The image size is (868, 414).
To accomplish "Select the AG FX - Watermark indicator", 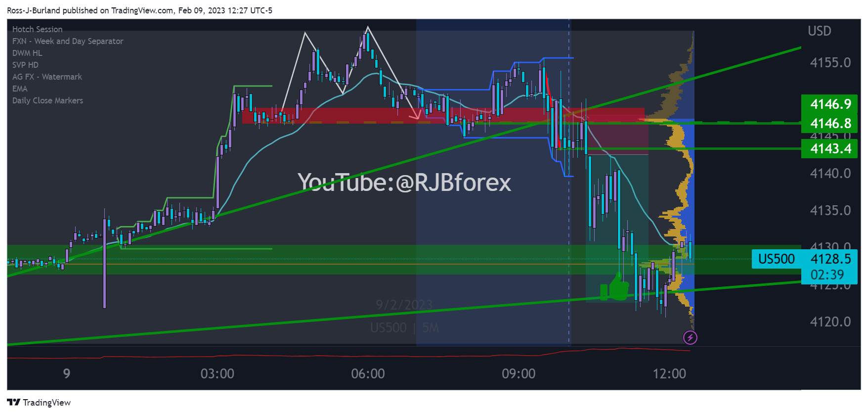I will (47, 77).
